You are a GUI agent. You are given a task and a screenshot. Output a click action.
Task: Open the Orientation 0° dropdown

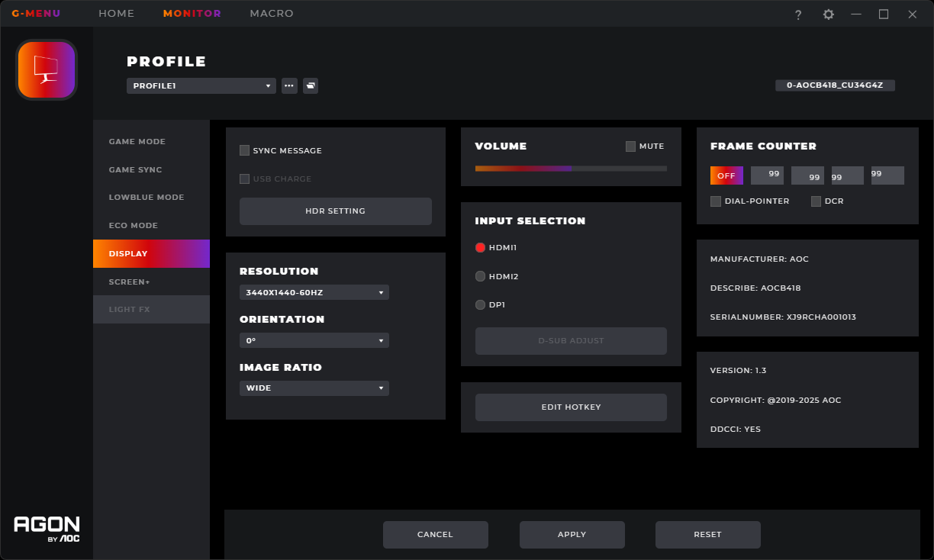click(x=314, y=340)
